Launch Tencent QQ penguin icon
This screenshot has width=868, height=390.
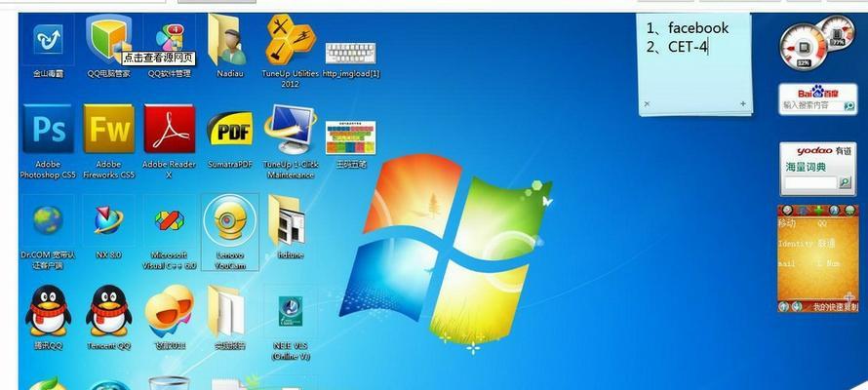[x=108, y=310]
